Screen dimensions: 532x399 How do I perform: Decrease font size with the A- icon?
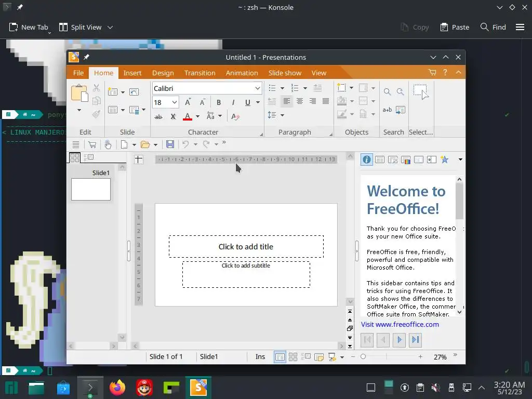202,102
